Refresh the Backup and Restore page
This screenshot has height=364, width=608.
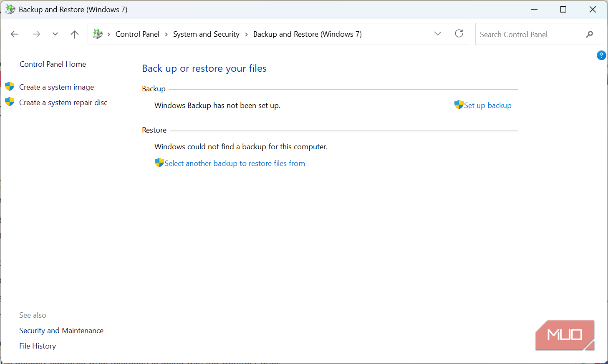point(459,33)
